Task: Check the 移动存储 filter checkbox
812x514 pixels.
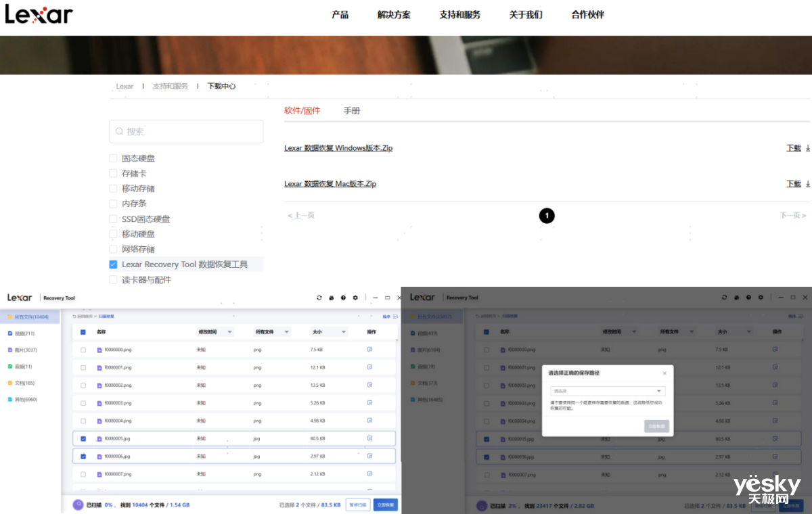Action: tap(114, 189)
